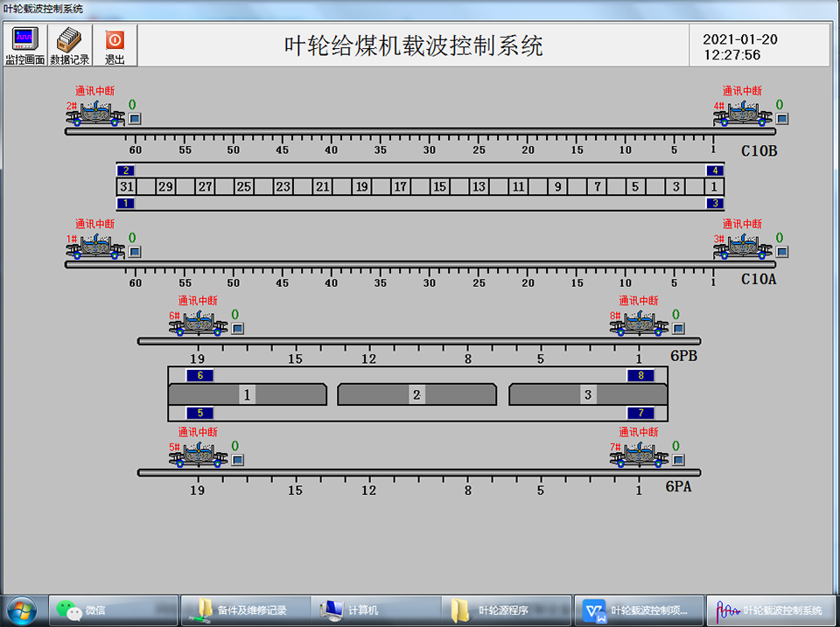The width and height of the screenshot is (840, 627).
Task: Select feeder 8# on track 6PB
Action: coord(639,323)
